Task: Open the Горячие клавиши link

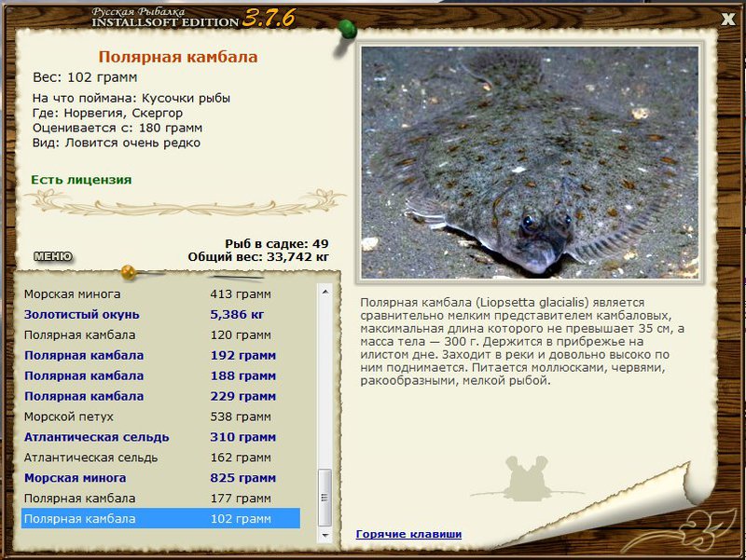Action: tap(408, 534)
